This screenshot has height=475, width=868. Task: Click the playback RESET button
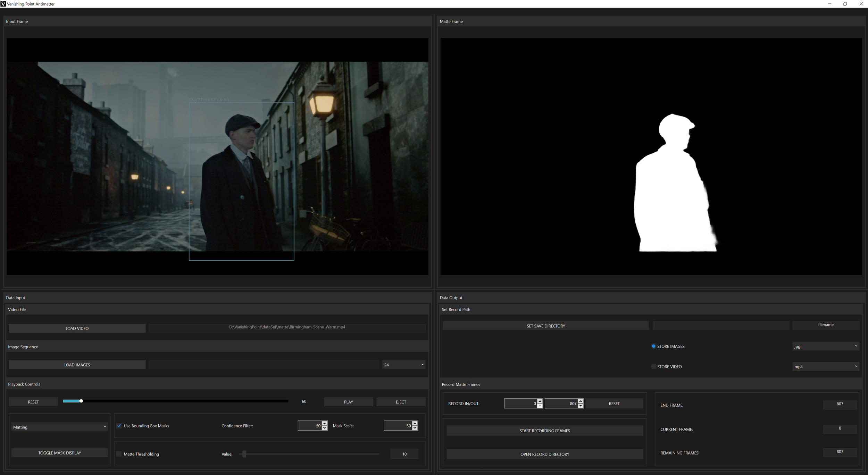pos(33,402)
